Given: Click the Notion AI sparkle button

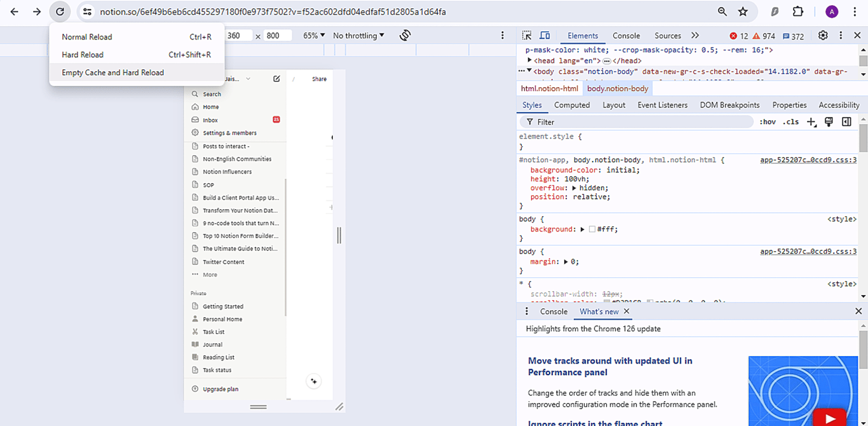Looking at the screenshot, I should coord(313,381).
